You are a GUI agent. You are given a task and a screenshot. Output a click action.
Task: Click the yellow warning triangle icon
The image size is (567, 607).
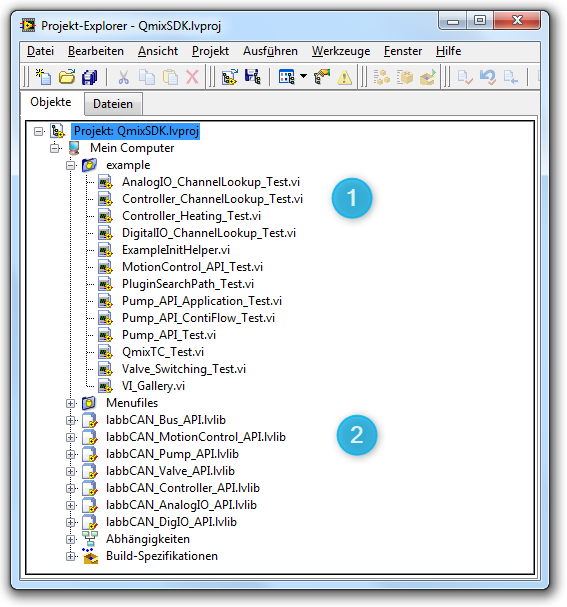(344, 77)
